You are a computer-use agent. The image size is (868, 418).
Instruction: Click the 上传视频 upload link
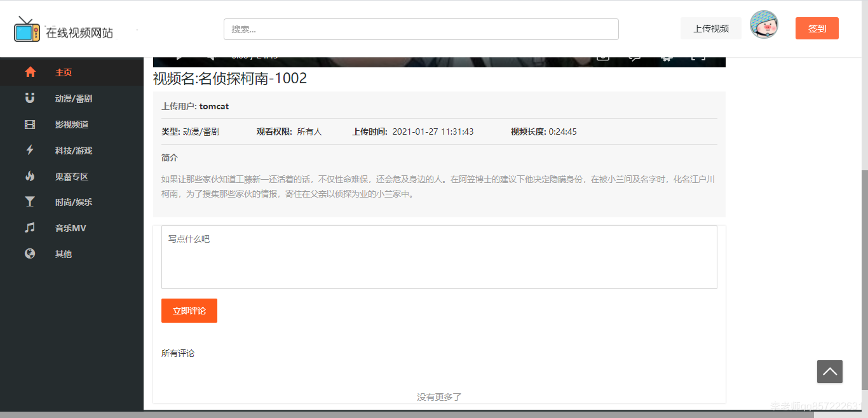coord(710,28)
